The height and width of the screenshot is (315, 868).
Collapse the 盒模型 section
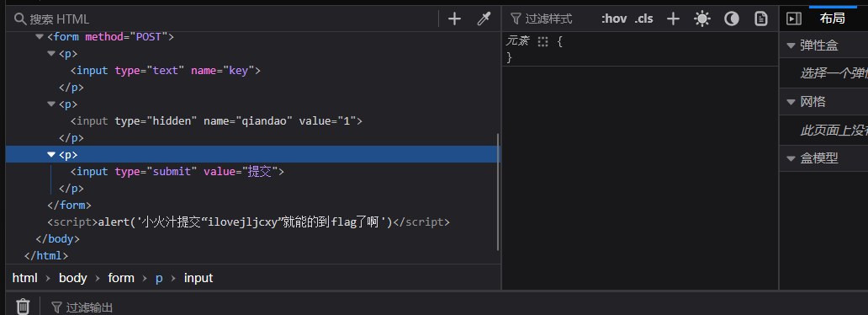click(791, 158)
